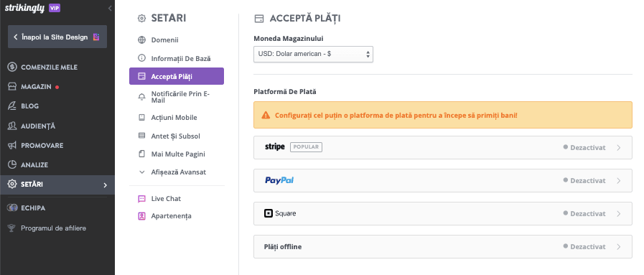Collapse the left sidebar with the chevron
Viewport: 644px width, 275px height.
110,8
